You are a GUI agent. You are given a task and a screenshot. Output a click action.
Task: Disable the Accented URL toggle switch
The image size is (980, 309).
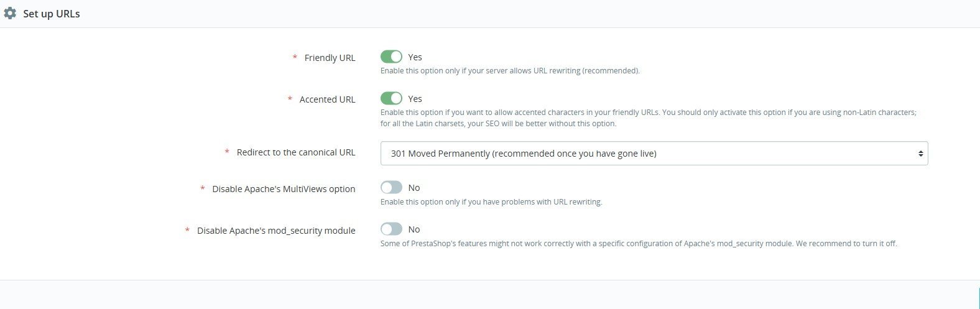coord(391,99)
